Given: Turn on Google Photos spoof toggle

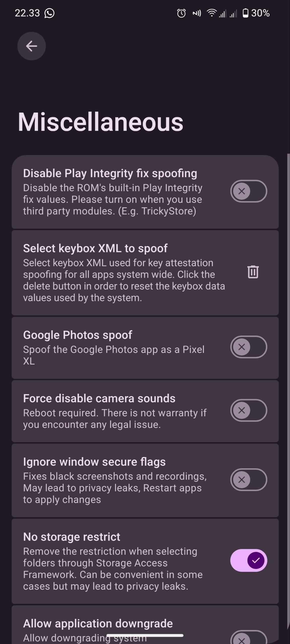Looking at the screenshot, I should (248, 347).
